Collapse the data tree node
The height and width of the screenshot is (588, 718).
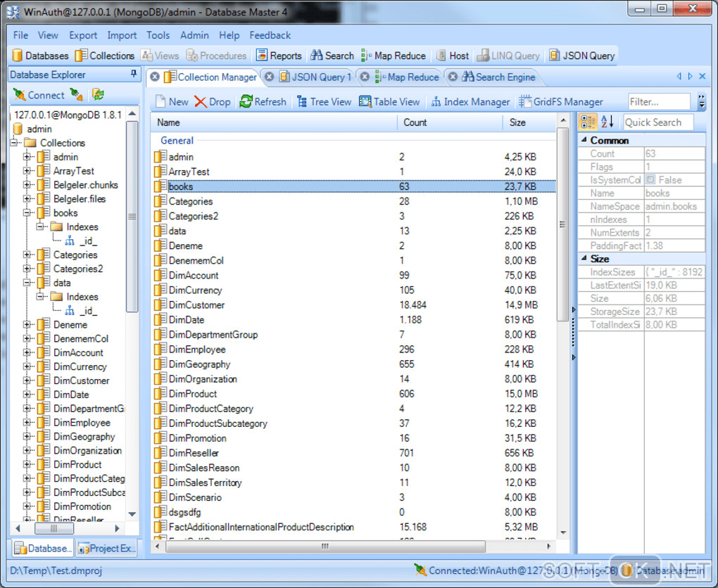pyautogui.click(x=27, y=283)
